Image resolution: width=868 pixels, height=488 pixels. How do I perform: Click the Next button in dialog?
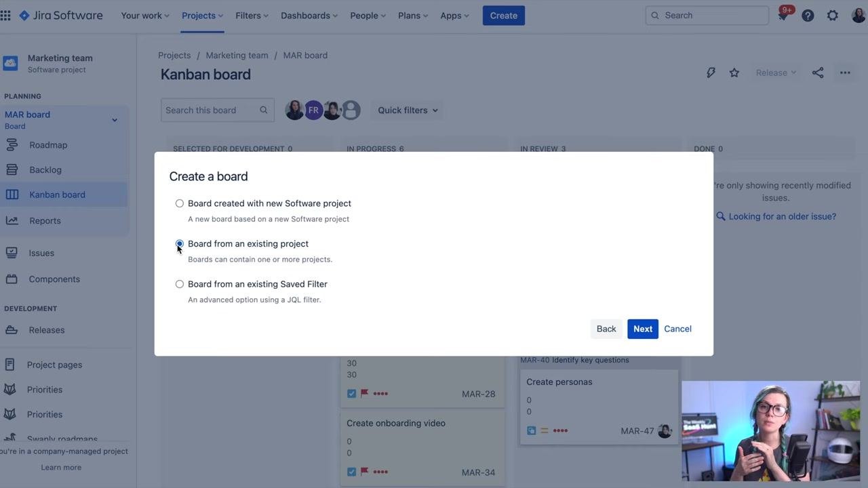643,329
